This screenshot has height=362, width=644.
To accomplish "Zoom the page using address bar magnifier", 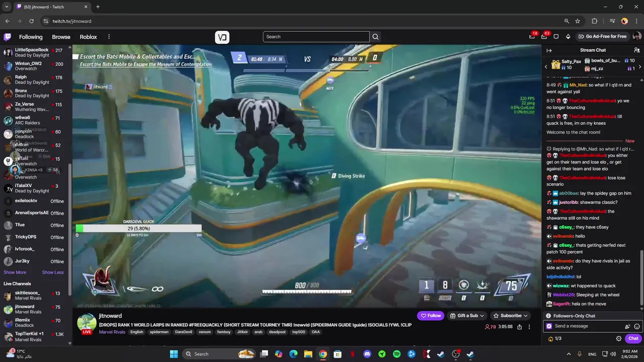I will (x=567, y=21).
